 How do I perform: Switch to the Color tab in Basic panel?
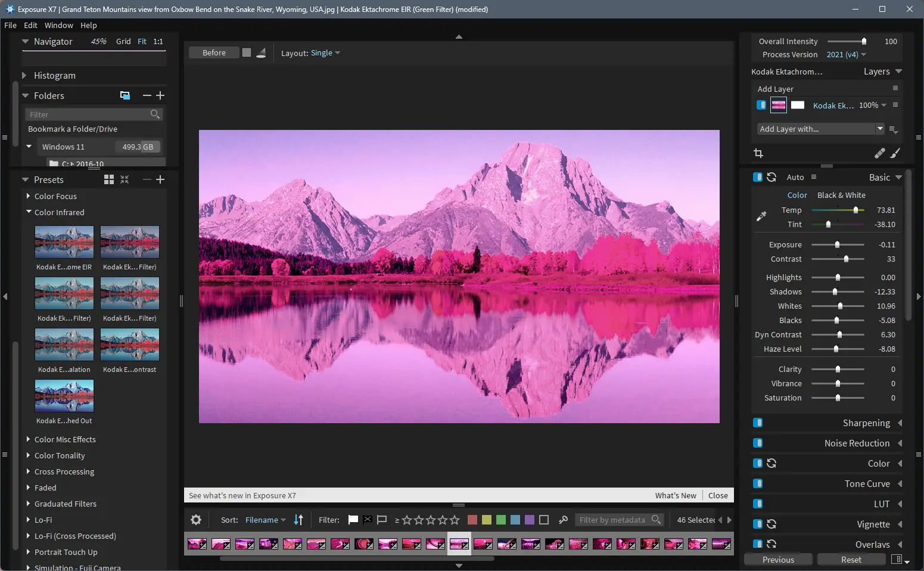tap(797, 195)
